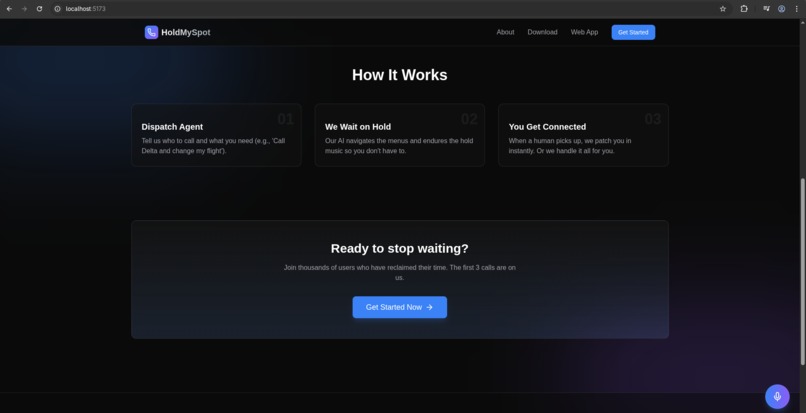Viewport: 806px width, 413px height.
Task: Click the floating microphone button
Action: (x=777, y=397)
